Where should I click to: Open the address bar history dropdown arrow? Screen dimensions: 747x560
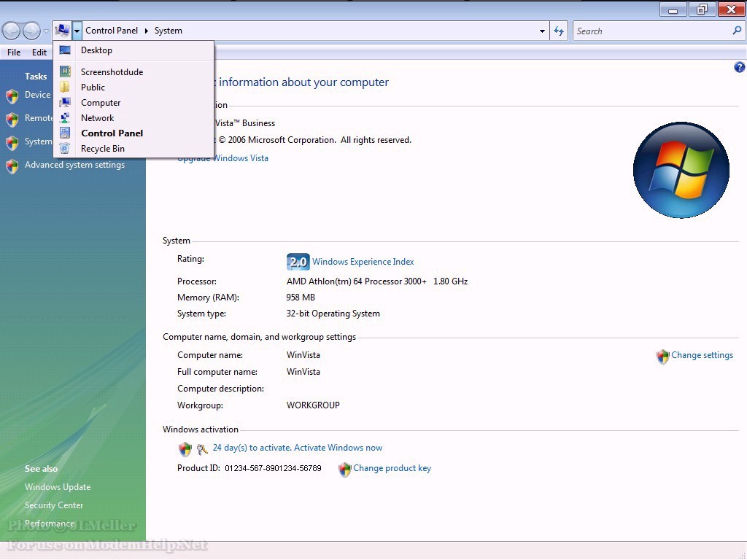coord(542,31)
